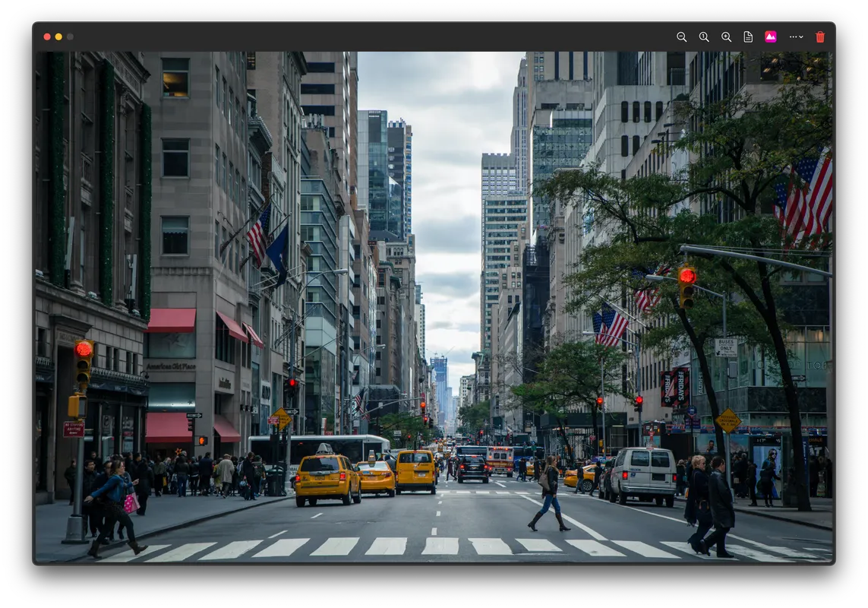868x608 pixels.
Task: Zoom to 100% with the numbered magnifier
Action: pyautogui.click(x=703, y=36)
